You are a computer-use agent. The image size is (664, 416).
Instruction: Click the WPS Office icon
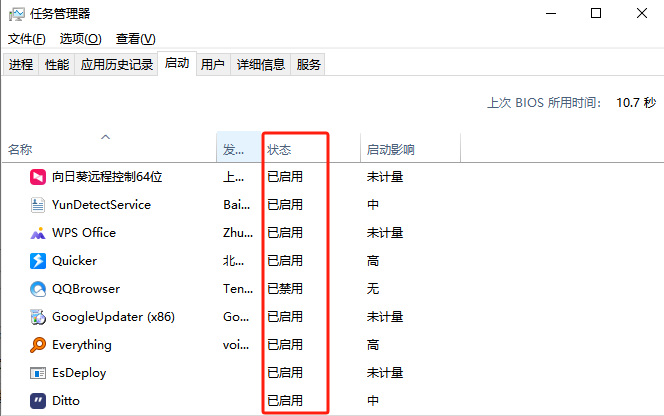[37, 233]
